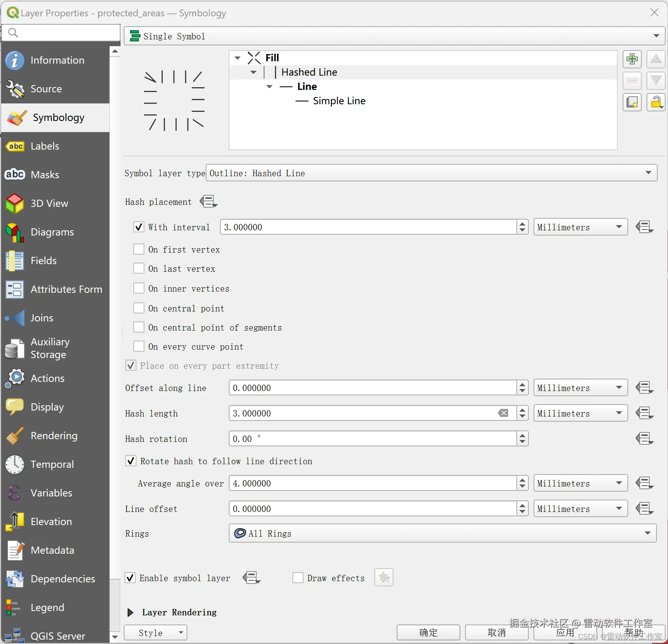
Task: Open data-defined override for Enable symbol layer
Action: pyautogui.click(x=251, y=578)
